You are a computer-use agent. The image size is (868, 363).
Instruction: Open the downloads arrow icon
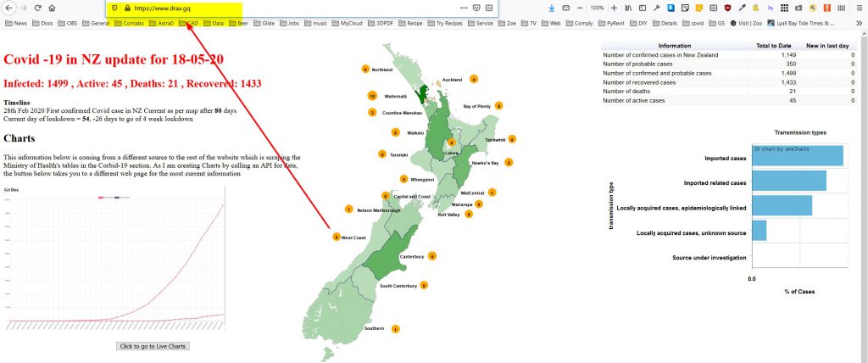coord(552,7)
